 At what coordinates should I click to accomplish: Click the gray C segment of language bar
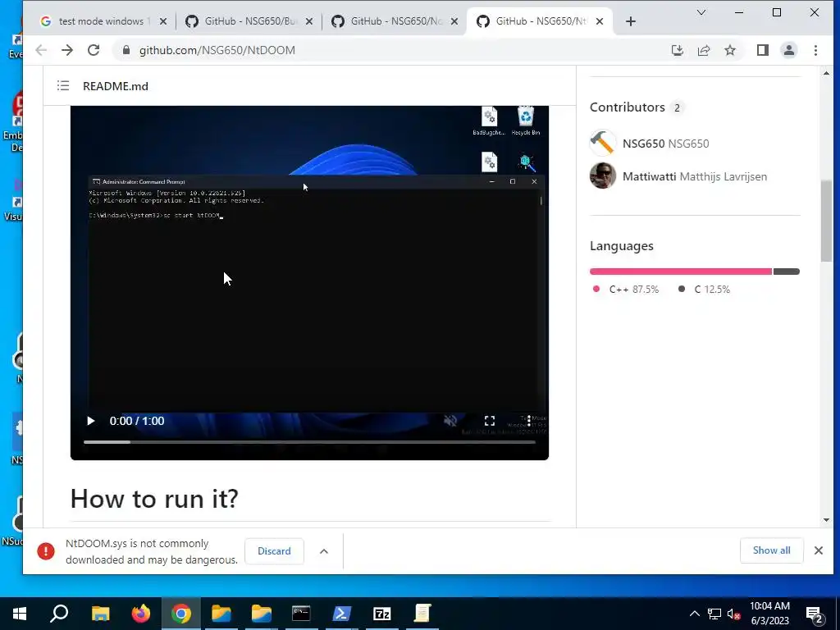787,272
